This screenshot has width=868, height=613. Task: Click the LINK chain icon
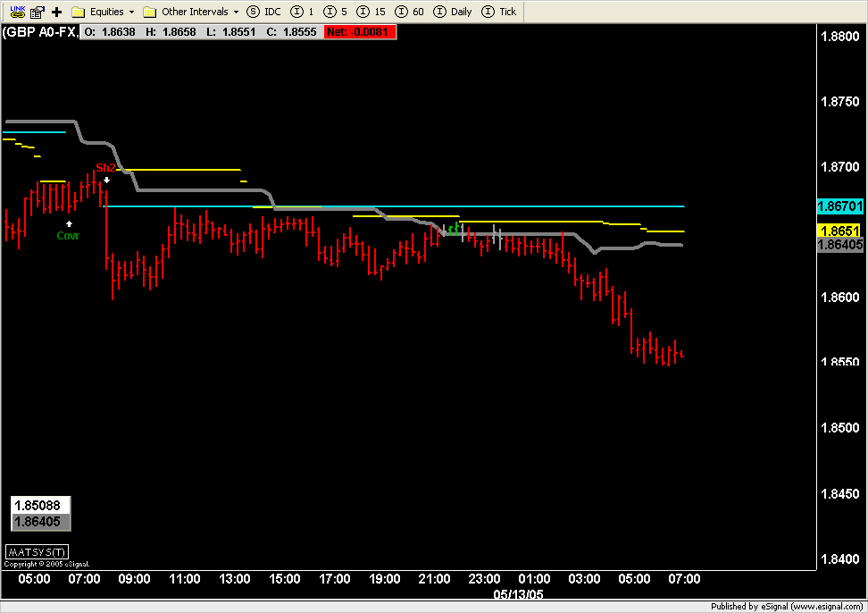[x=18, y=12]
